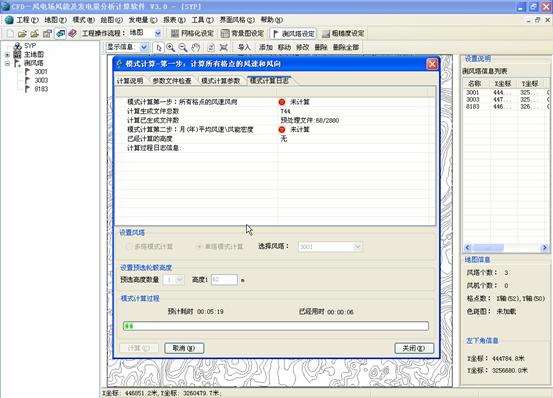Click the second folder icon in toolbar
This screenshot has height=398, width=553.
click(x=35, y=33)
